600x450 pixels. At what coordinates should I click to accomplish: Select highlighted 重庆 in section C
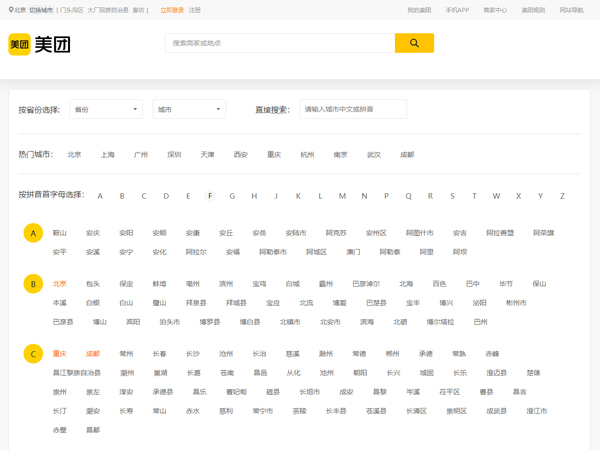59,354
